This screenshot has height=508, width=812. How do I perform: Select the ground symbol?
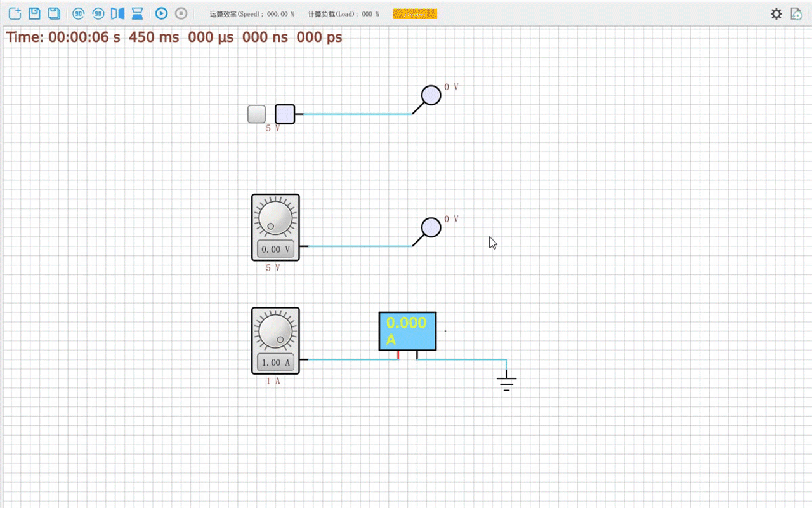506,383
